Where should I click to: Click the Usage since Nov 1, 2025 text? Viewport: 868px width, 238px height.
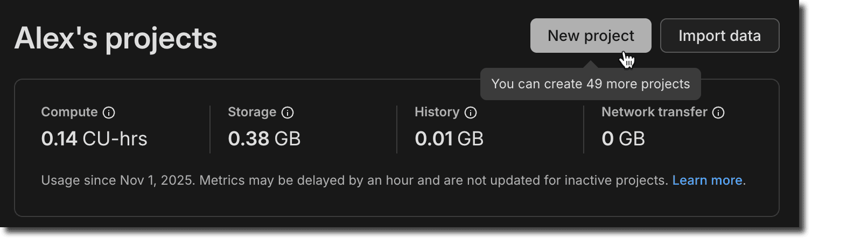pos(117,180)
